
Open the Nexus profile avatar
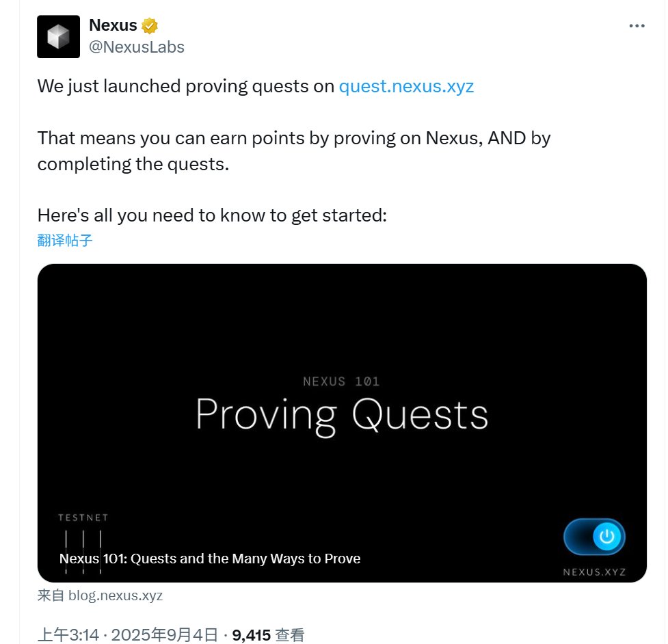(x=58, y=36)
